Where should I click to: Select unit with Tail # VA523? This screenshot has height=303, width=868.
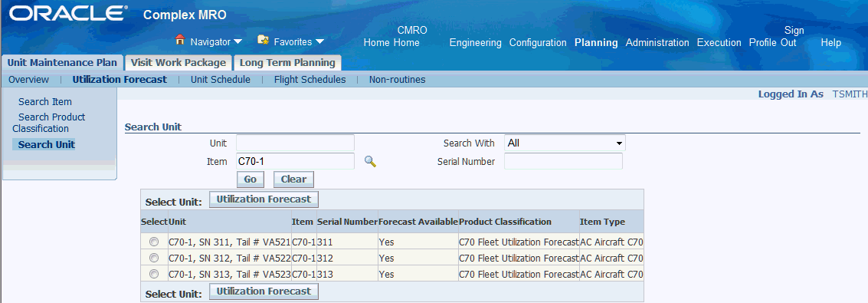pos(154,274)
